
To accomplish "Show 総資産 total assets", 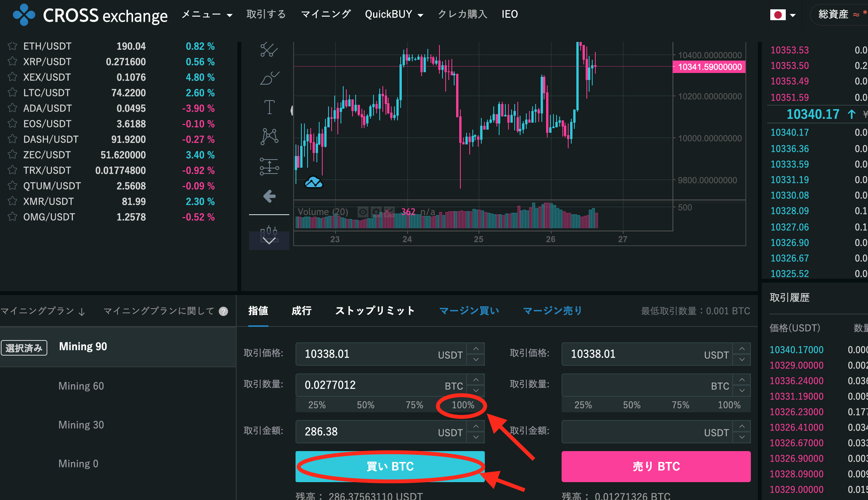I will point(840,15).
